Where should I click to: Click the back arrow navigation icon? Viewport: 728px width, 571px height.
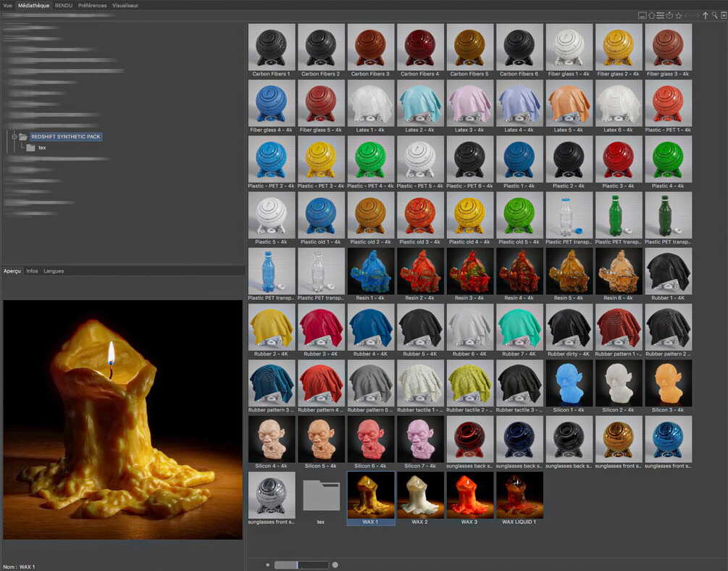(x=687, y=15)
